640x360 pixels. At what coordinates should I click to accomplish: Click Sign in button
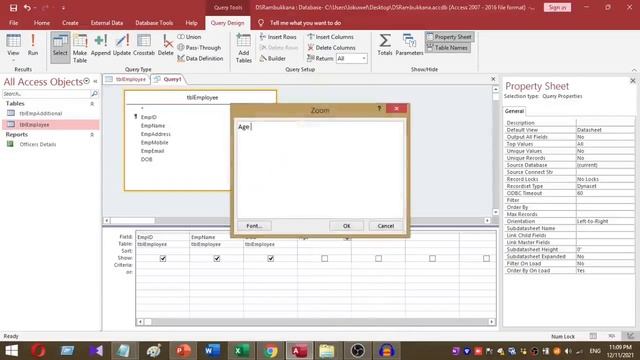pyautogui.click(x=557, y=7)
